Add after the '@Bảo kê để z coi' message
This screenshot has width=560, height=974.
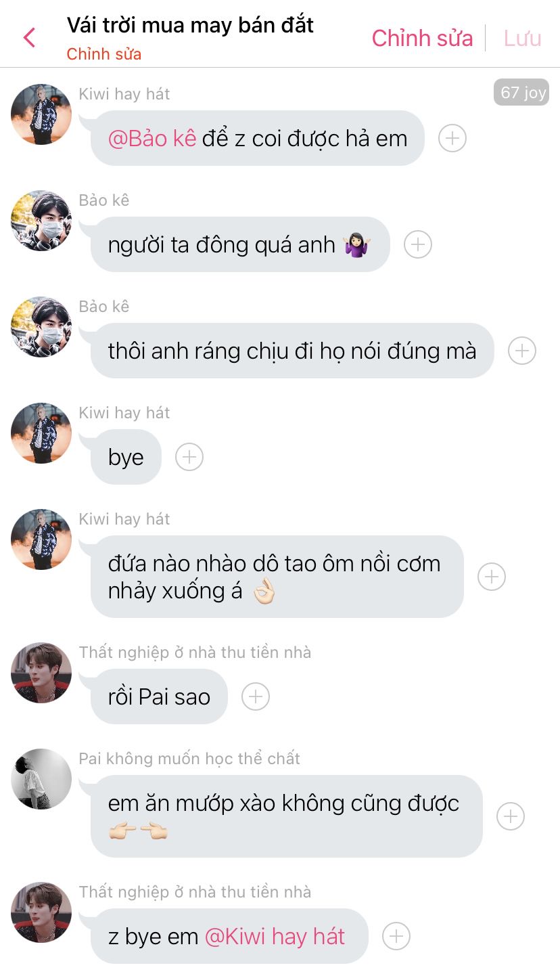(452, 138)
